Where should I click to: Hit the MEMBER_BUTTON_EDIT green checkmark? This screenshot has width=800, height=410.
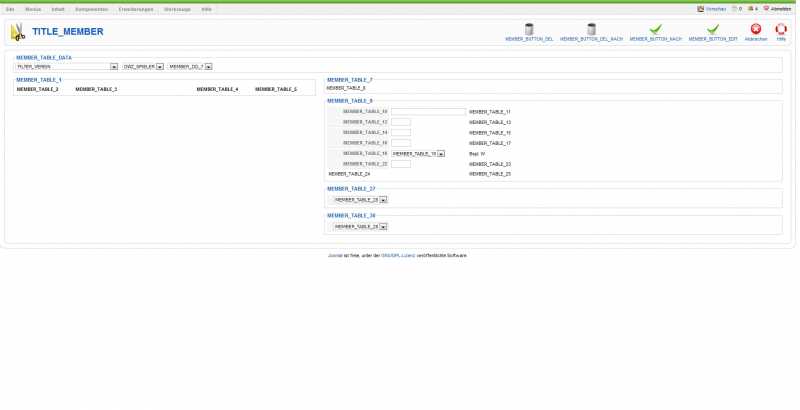point(713,29)
